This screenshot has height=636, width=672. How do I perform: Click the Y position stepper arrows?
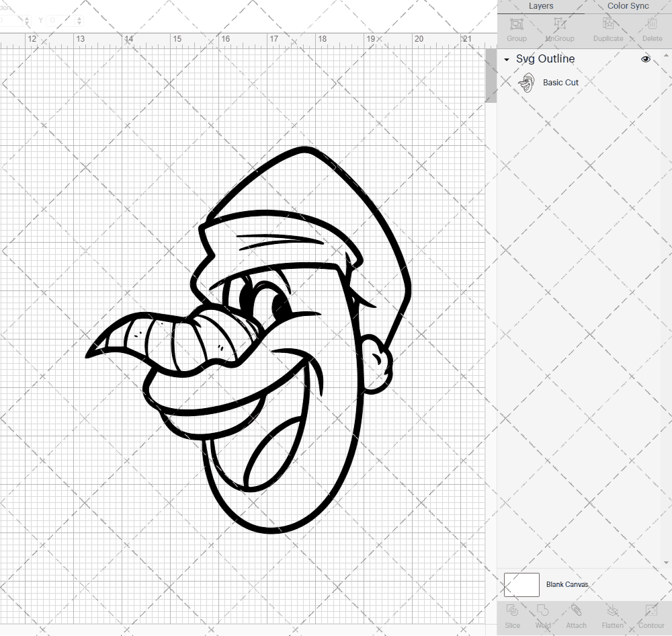[x=79, y=21]
